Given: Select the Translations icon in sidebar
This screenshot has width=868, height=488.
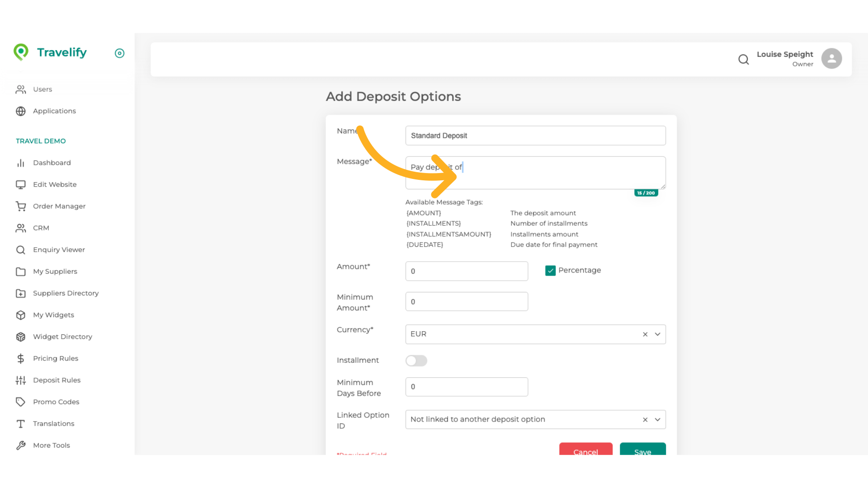Looking at the screenshot, I should 21,423.
